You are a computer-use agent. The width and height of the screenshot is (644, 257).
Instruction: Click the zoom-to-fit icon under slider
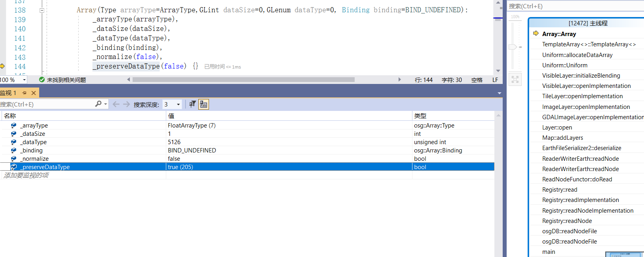pos(515,80)
